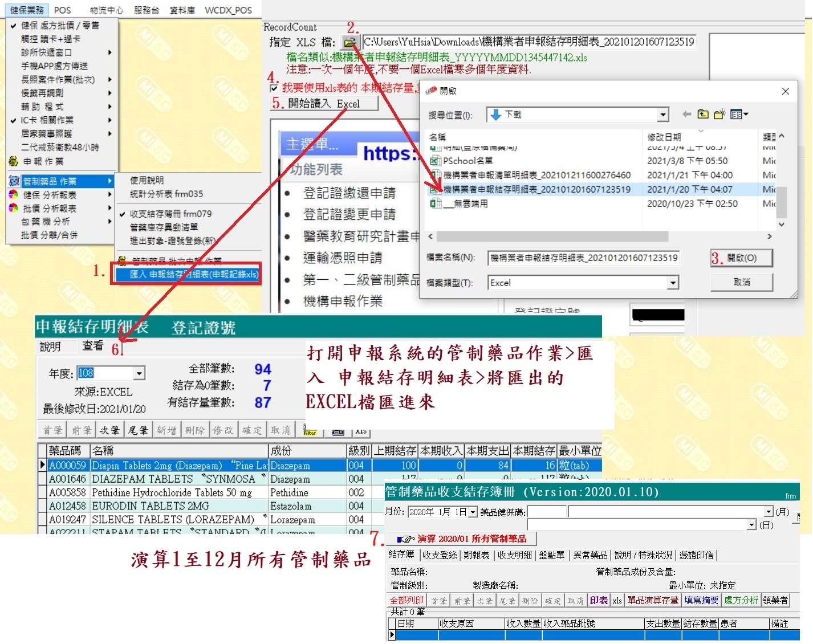Click the pie-chart icon beside 批價 分析報表
The height and width of the screenshot is (644, 813).
14,208
